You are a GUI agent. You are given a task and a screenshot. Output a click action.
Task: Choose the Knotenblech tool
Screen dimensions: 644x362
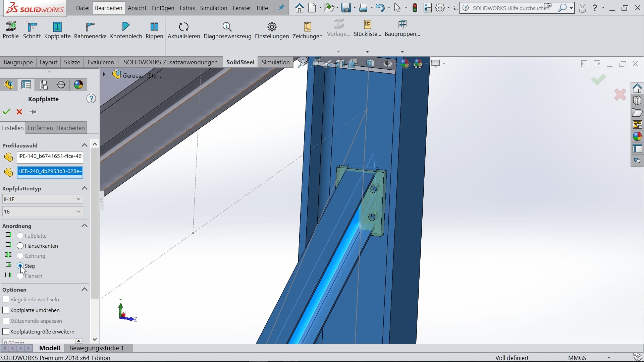coord(126,30)
